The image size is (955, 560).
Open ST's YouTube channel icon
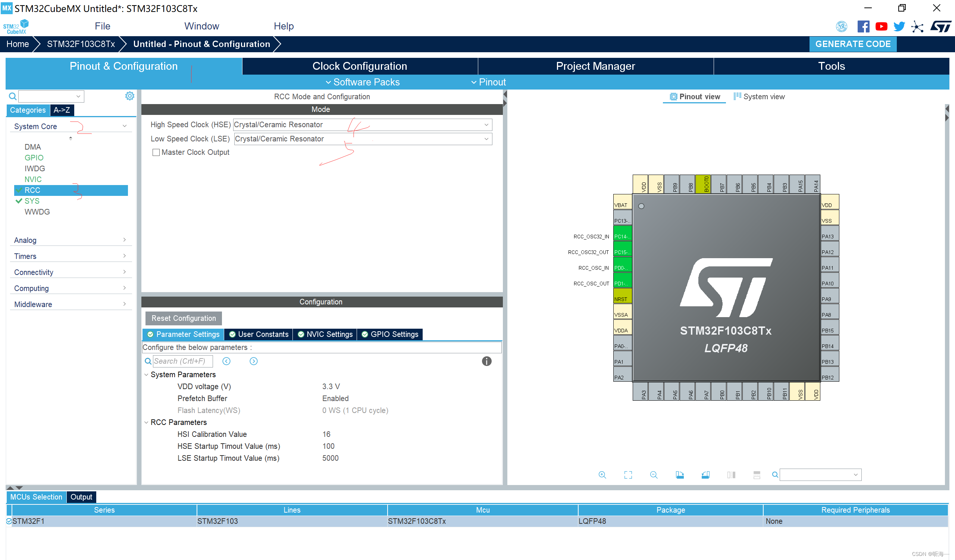click(x=882, y=26)
